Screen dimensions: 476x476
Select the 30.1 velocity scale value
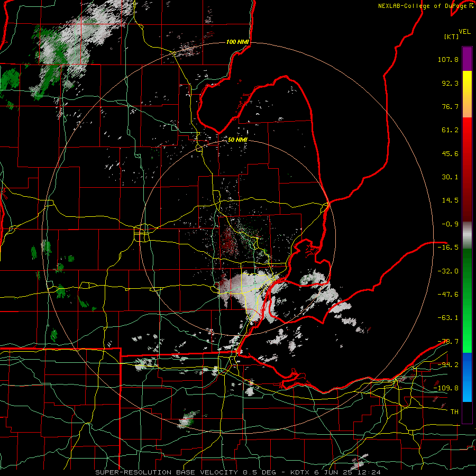click(x=450, y=177)
